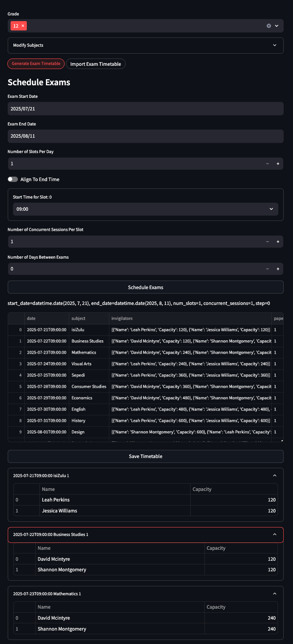The height and width of the screenshot is (644, 293).
Task: Select the Visual Arts subject cell
Action: click(x=89, y=364)
